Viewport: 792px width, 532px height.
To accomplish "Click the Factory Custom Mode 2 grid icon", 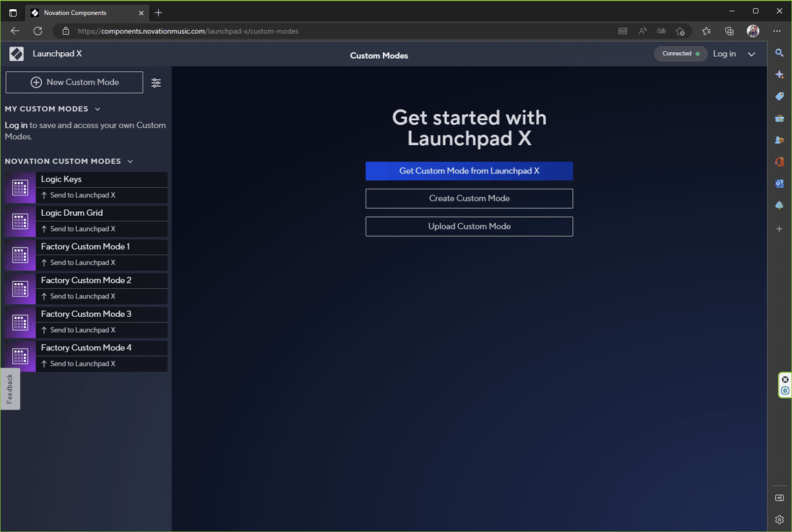I will pos(20,288).
